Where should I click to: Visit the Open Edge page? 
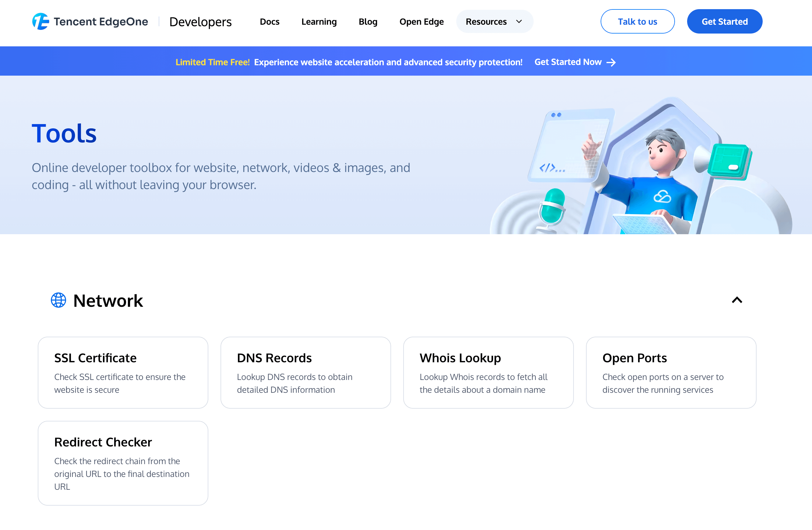pos(422,21)
